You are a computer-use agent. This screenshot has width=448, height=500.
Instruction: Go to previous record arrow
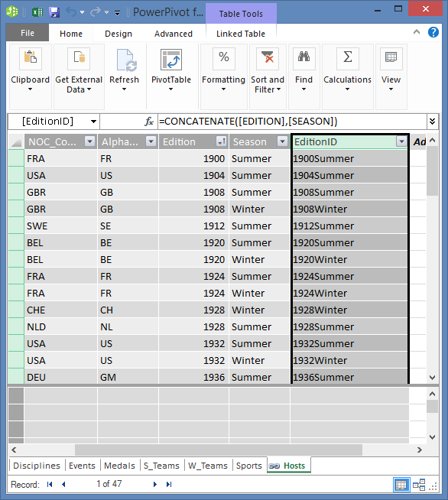[63, 485]
